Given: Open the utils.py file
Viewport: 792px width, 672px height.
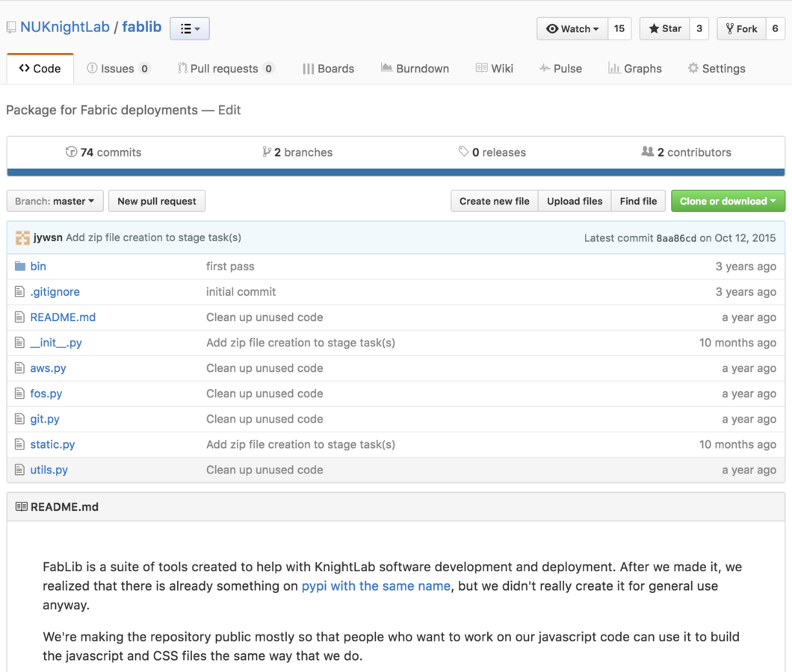Looking at the screenshot, I should (49, 470).
